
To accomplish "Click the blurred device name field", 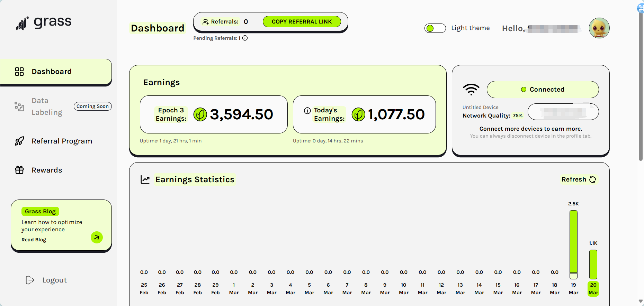I will [x=563, y=112].
